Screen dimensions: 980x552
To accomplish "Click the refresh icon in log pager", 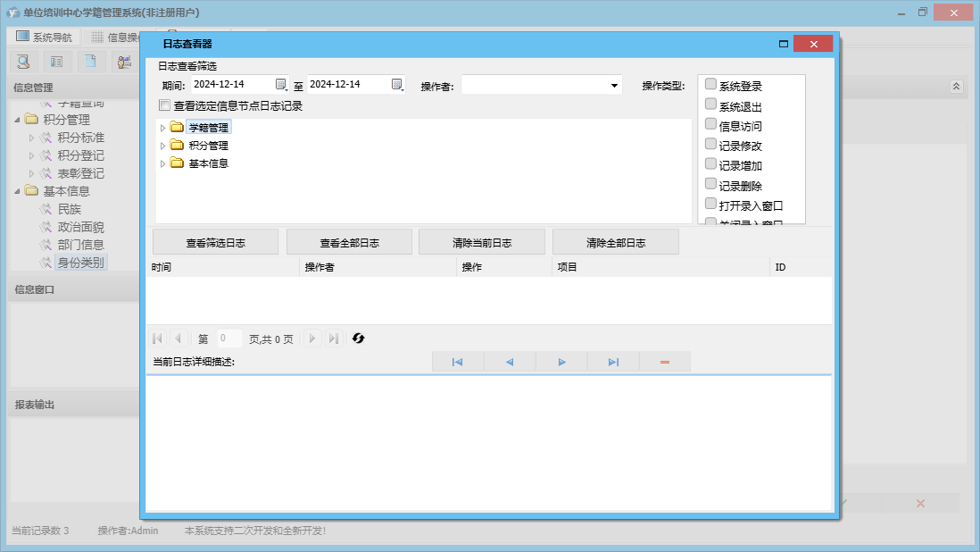I will coord(358,339).
